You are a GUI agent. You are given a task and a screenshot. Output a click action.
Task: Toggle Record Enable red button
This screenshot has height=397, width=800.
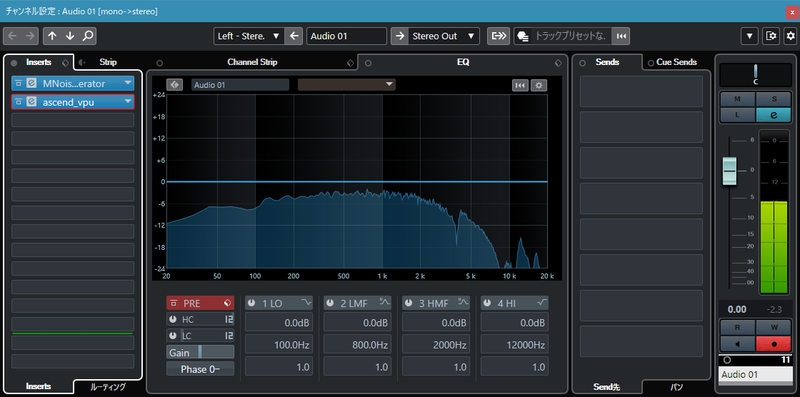773,343
